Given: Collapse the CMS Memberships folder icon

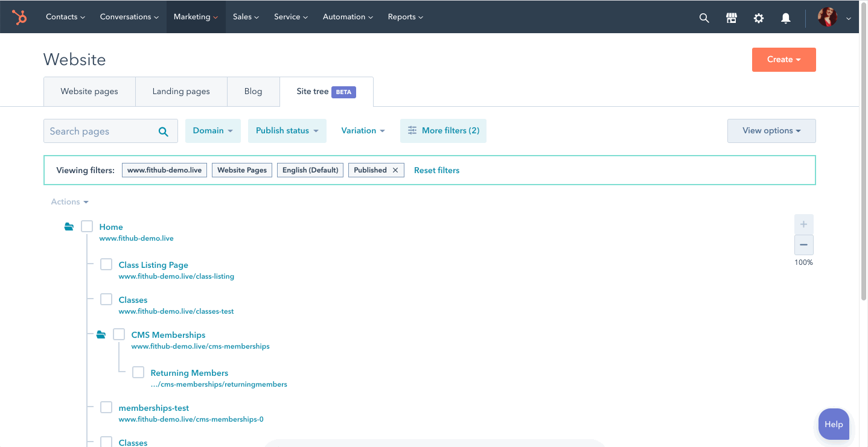Looking at the screenshot, I should (101, 335).
